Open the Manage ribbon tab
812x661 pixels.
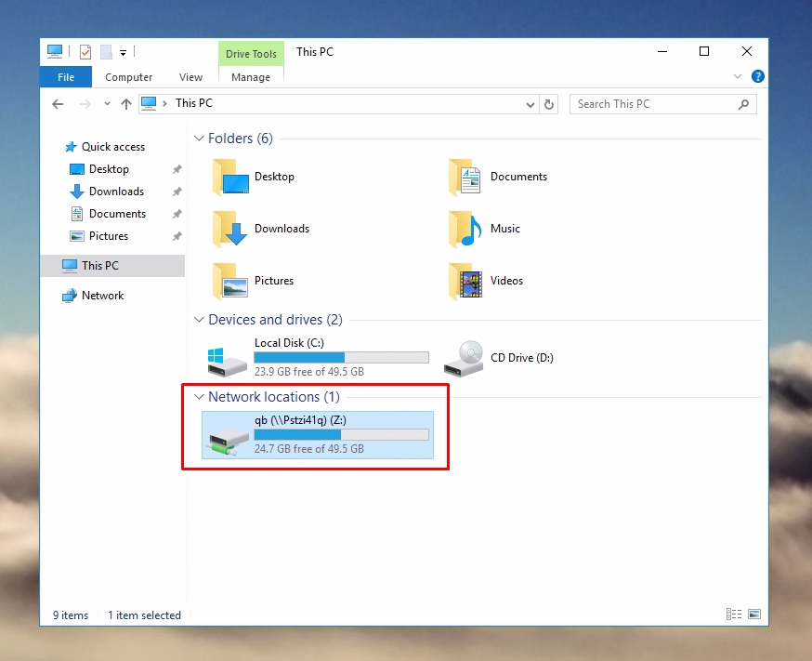251,77
